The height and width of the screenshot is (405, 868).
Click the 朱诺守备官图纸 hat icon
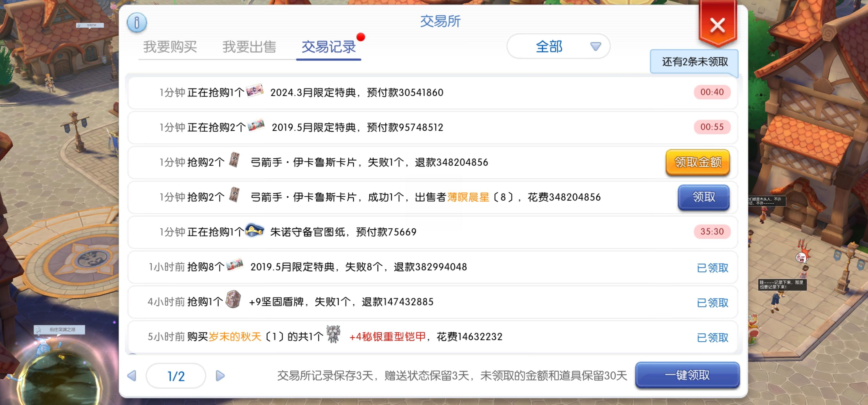click(x=254, y=230)
